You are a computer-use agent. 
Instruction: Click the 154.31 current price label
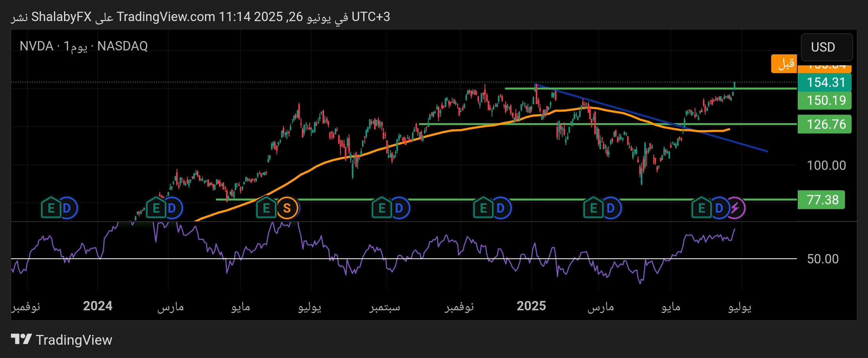click(824, 82)
